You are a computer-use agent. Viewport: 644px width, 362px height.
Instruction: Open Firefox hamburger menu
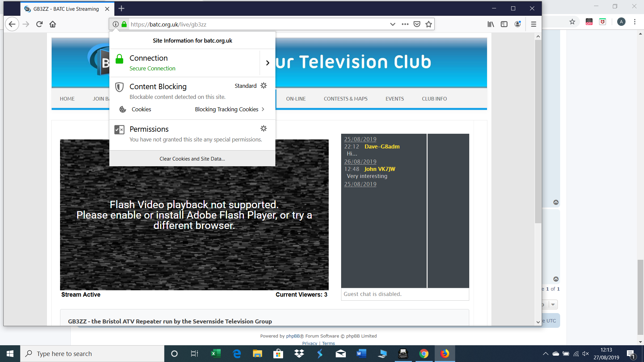pos(534,24)
